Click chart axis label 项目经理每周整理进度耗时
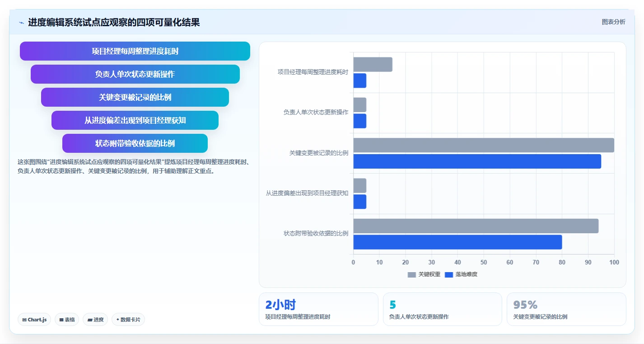 (313, 72)
